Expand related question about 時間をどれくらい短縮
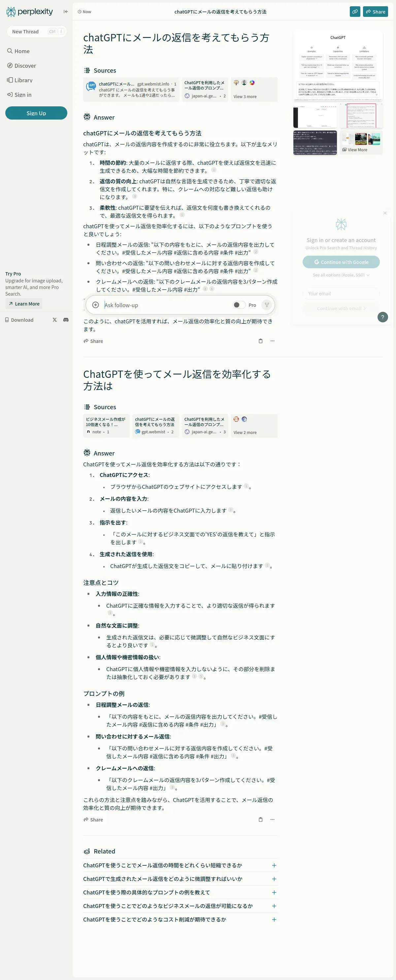The width and height of the screenshot is (396, 980). (x=180, y=865)
